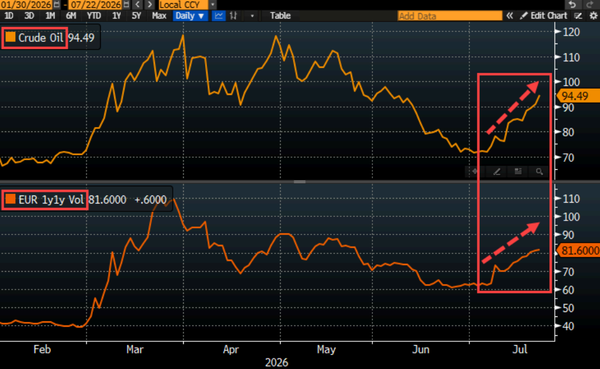
Task: Switch to the bar/candle chart type icon
Action: click(233, 16)
